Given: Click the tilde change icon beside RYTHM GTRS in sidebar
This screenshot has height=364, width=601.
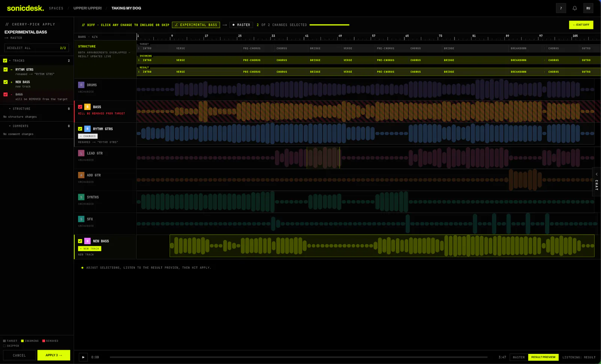Looking at the screenshot, I should (x=12, y=70).
